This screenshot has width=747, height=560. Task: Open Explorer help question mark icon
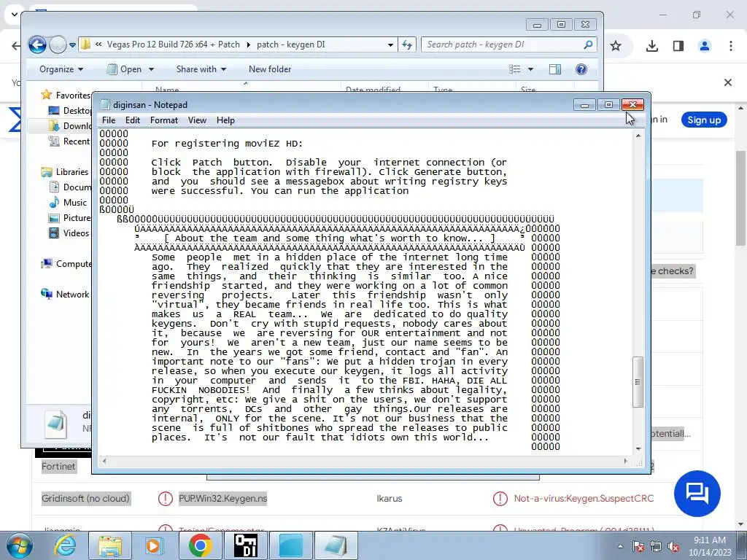[x=581, y=69]
